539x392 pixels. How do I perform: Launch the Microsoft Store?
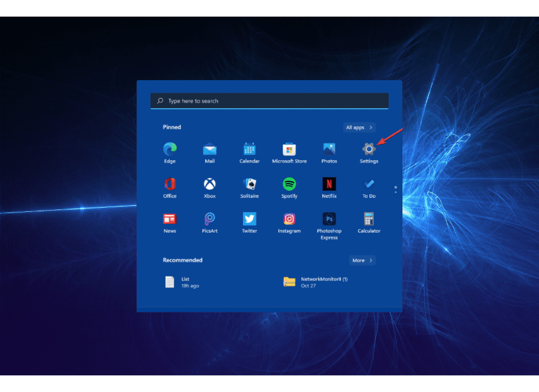click(289, 148)
